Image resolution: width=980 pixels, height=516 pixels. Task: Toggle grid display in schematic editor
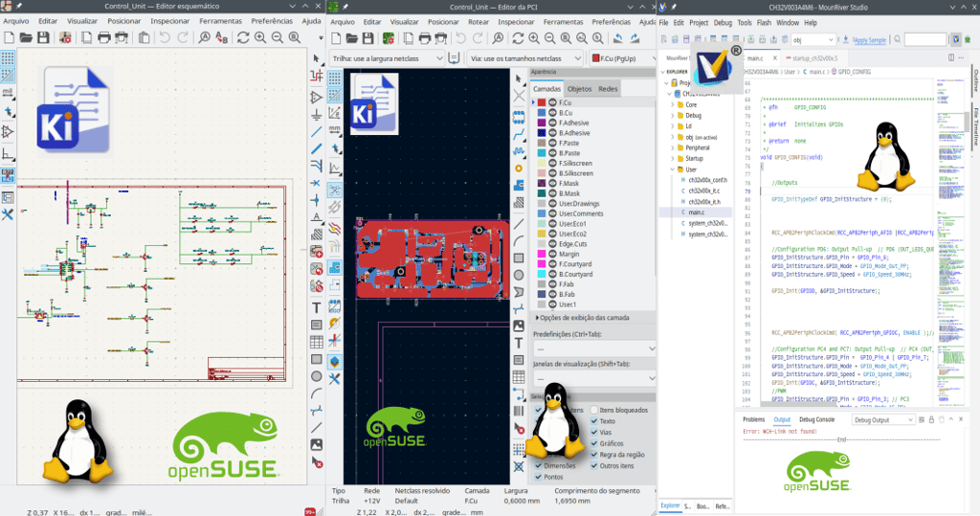tap(8, 58)
